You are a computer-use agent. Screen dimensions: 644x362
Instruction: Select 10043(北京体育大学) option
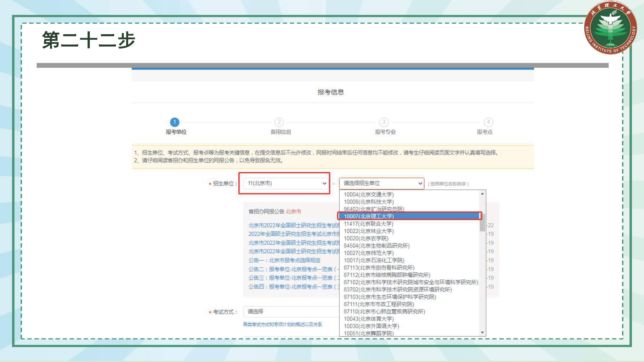[369, 319]
